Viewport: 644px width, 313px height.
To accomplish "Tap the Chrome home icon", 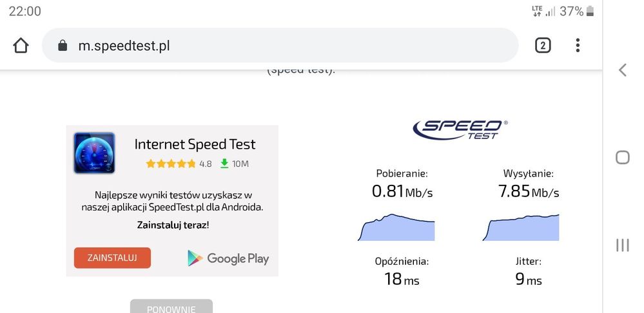I will coord(21,46).
